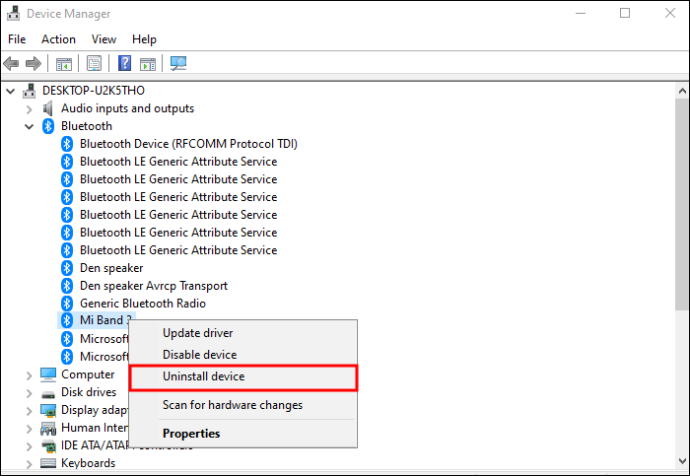Expand the Keyboards category

coord(29,464)
